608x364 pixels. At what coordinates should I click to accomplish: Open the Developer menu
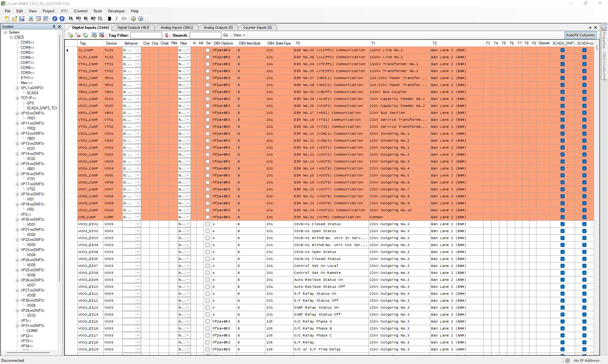116,11
